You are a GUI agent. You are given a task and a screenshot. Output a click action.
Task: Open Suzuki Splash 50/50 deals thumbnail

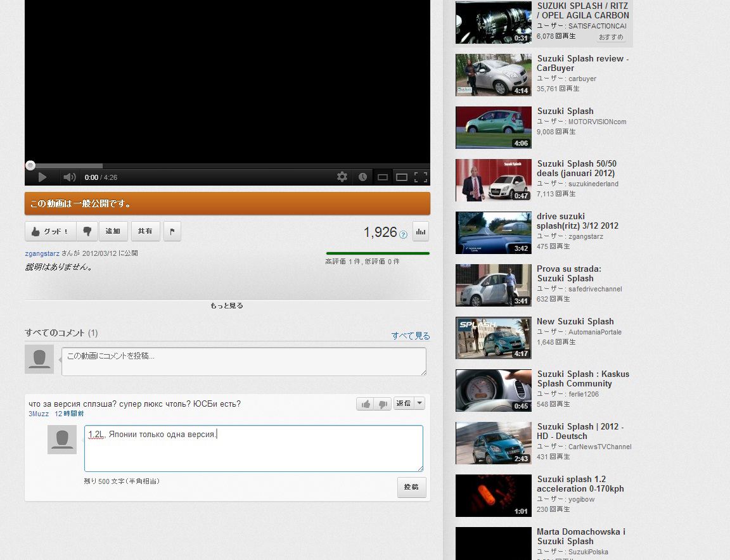(494, 180)
